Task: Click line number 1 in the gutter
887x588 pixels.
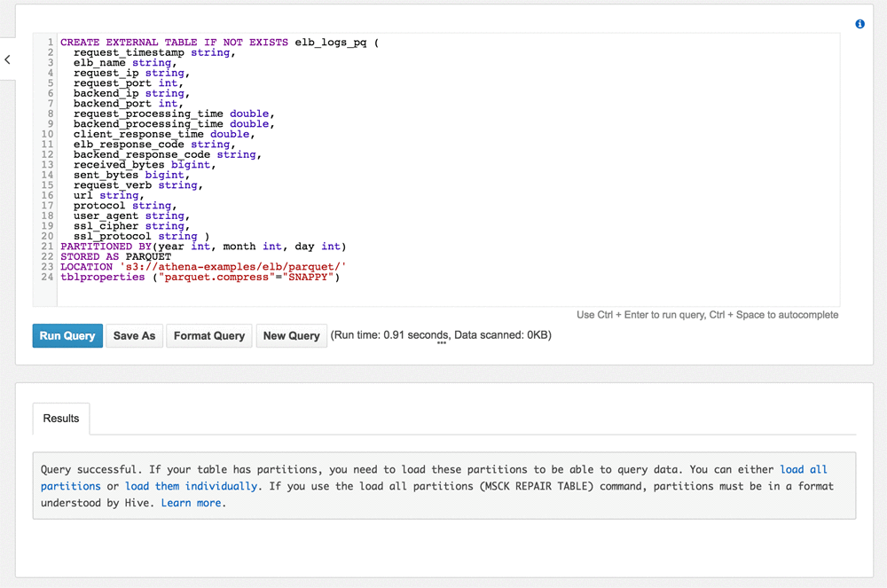Action: (51, 43)
